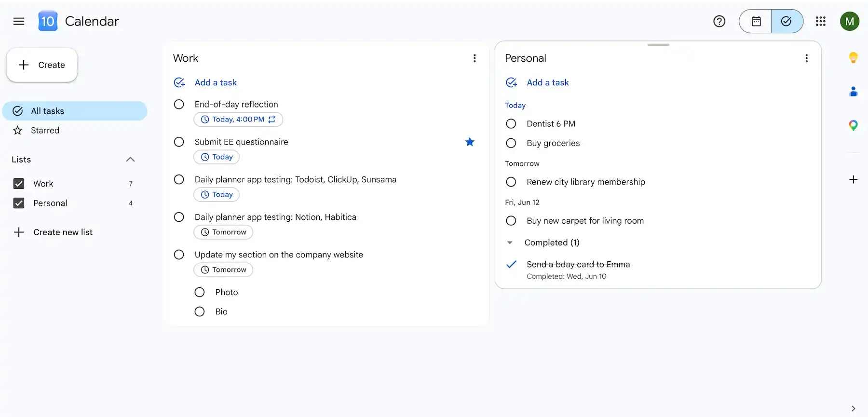The width and height of the screenshot is (868, 417).
Task: Mark End-of-day reflection as complete
Action: tap(179, 104)
